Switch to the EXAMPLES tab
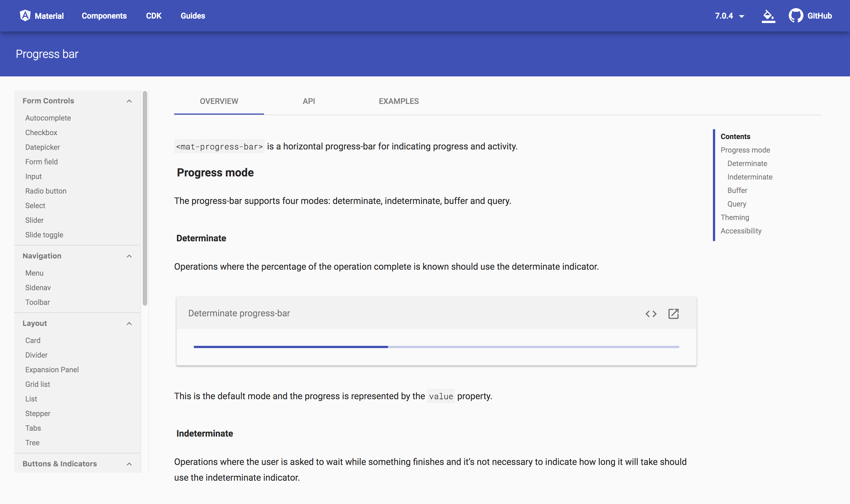 399,101
